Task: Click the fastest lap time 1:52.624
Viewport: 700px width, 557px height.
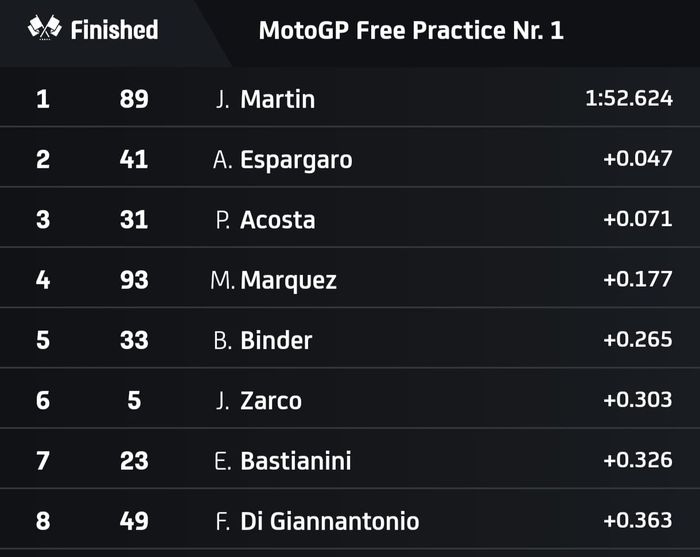Action: point(629,99)
